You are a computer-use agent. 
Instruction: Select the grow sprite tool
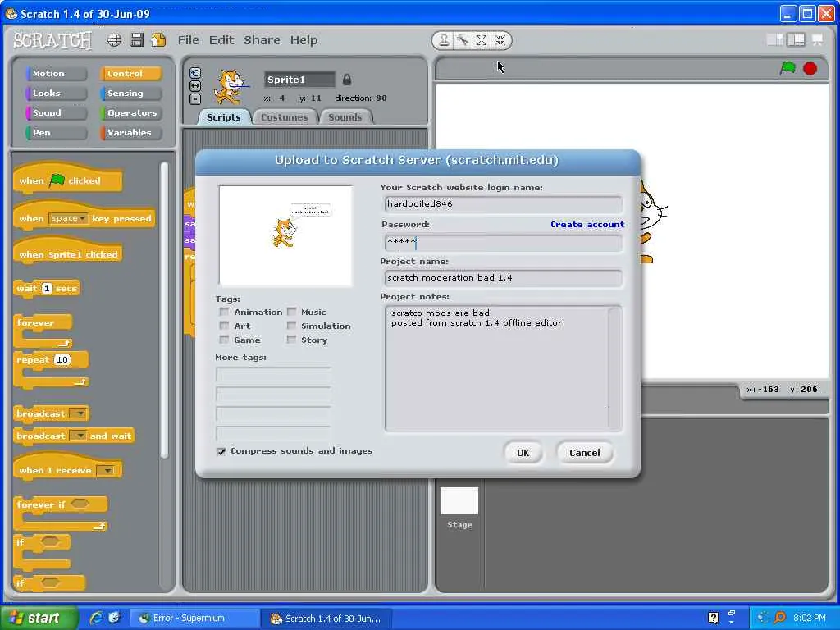click(x=482, y=40)
